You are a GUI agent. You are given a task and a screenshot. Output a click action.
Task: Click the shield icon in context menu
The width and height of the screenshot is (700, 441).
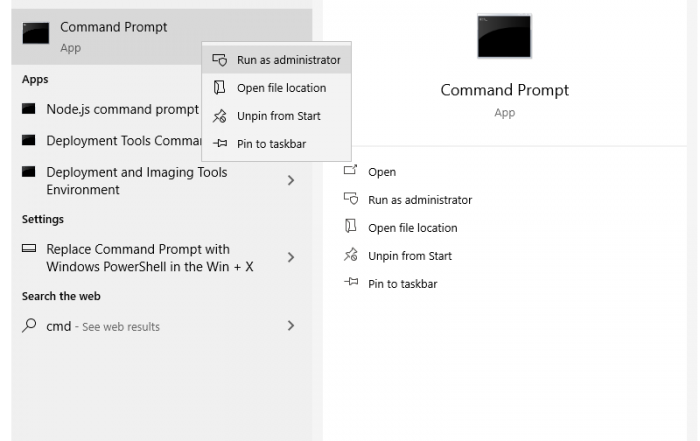coord(220,60)
